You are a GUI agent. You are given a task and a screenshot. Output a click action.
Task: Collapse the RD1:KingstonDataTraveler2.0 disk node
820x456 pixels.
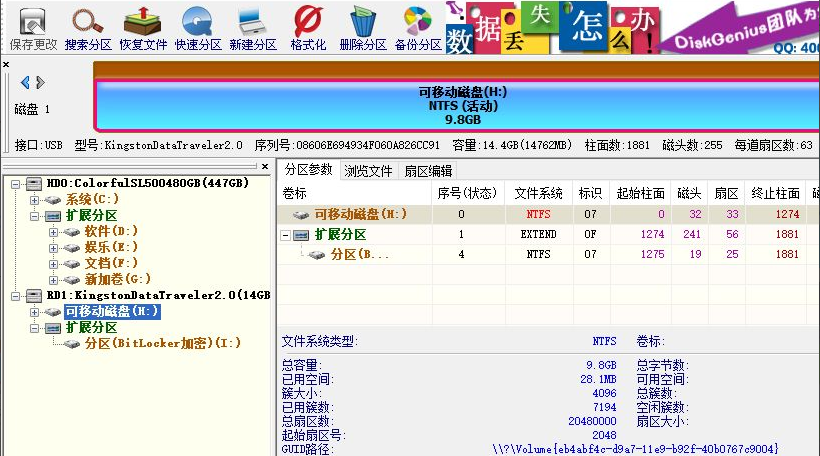16,296
